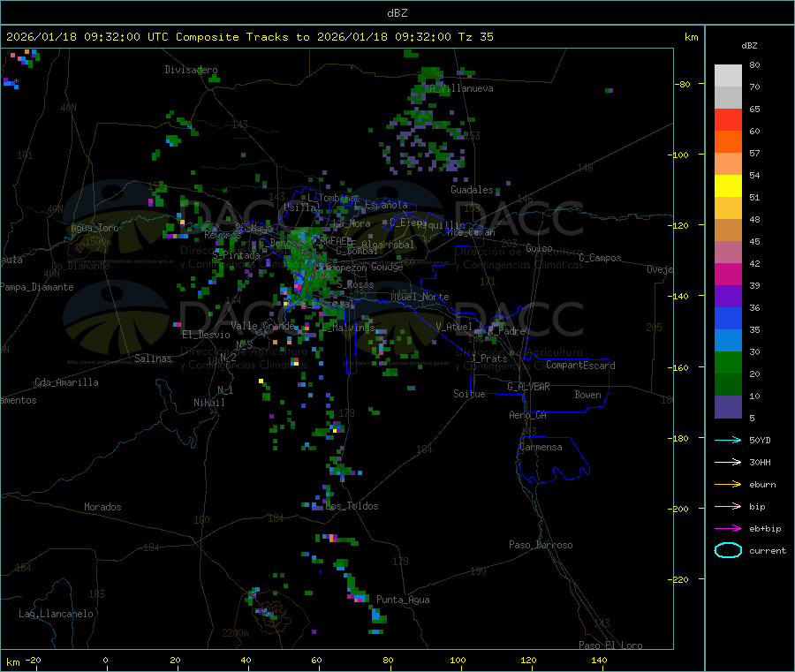The image size is (795, 672).
Task: Click the pink bip arrow in legend
Action: point(728,506)
